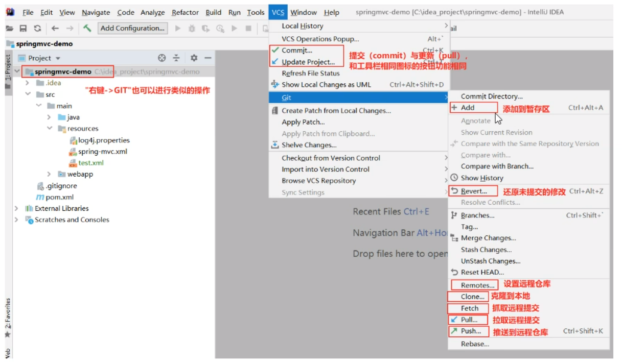Click the Open folder toolbar icon

click(x=10, y=29)
